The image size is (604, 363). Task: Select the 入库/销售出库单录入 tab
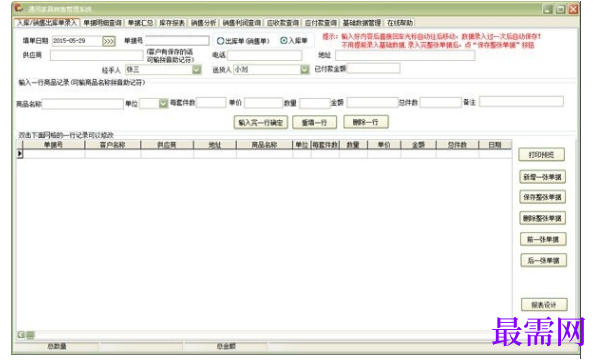pyautogui.click(x=47, y=23)
